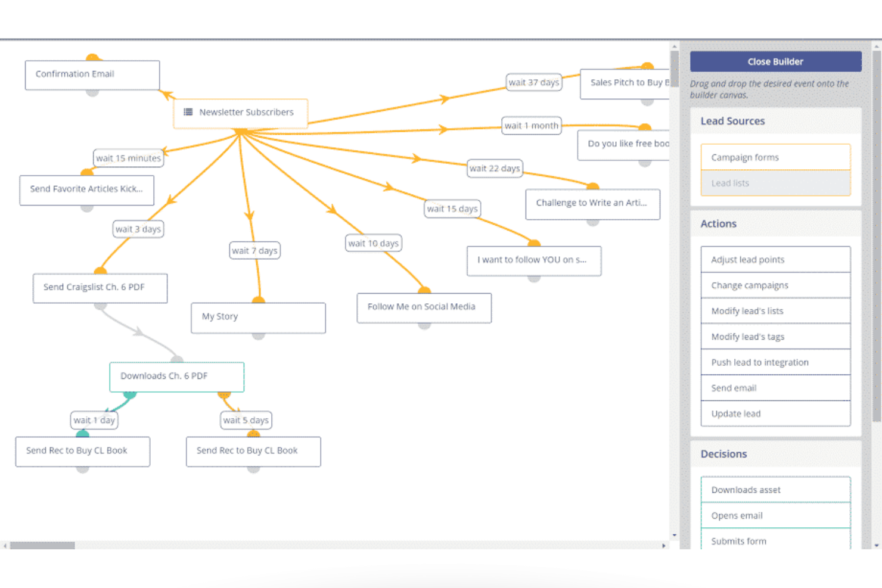Click the wait 5 days label
The image size is (882, 588).
(246, 420)
